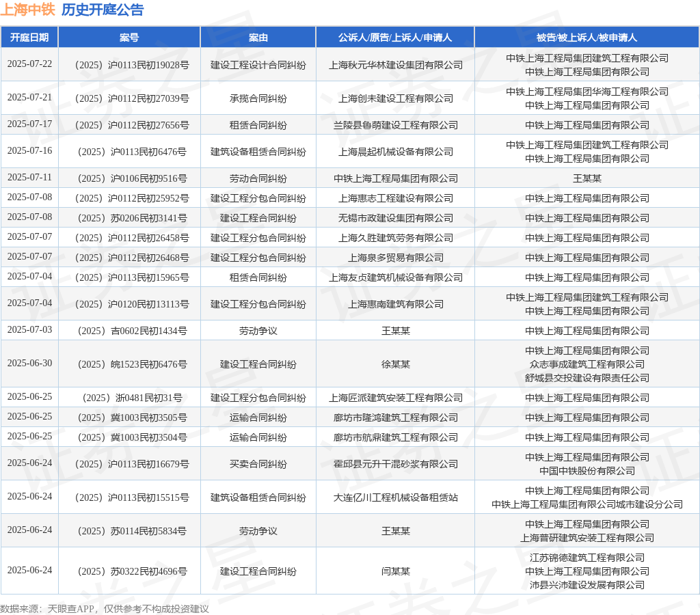Screen dimensions: 700x615
Task: Click plaintiff 闫某某
Action: [396, 572]
